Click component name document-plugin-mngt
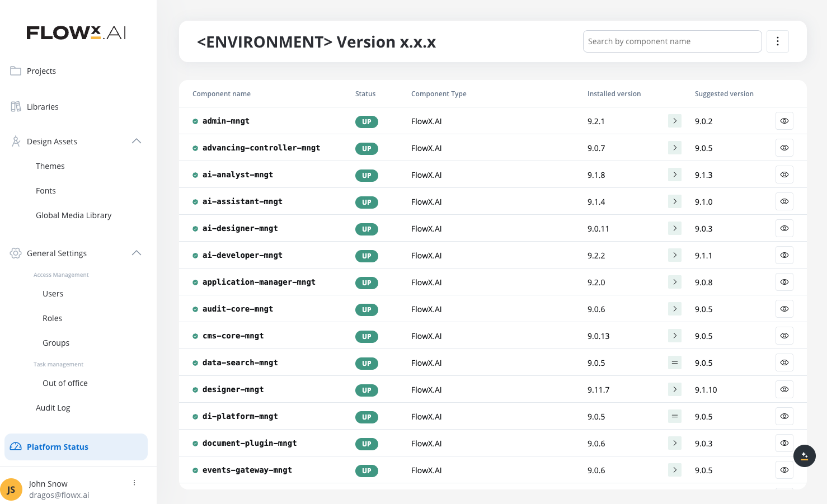This screenshot has width=827, height=504. pos(250,443)
